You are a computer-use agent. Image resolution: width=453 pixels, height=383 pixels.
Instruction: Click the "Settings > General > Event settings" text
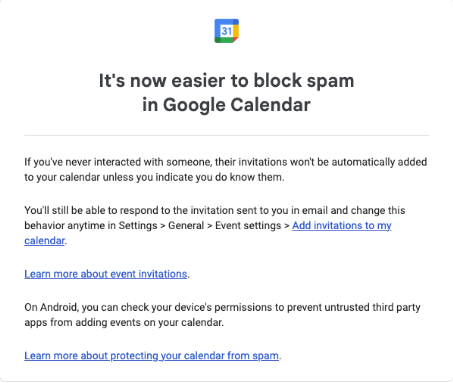tap(200, 225)
